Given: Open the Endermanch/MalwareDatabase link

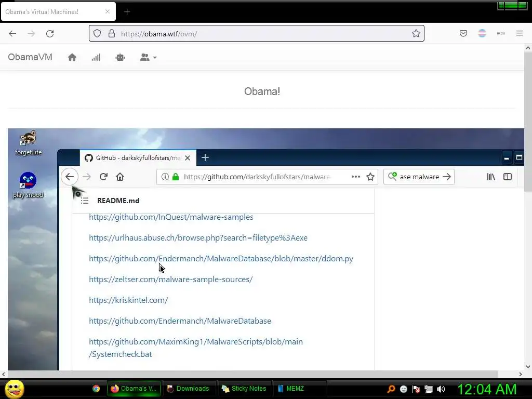Looking at the screenshot, I should tap(180, 321).
